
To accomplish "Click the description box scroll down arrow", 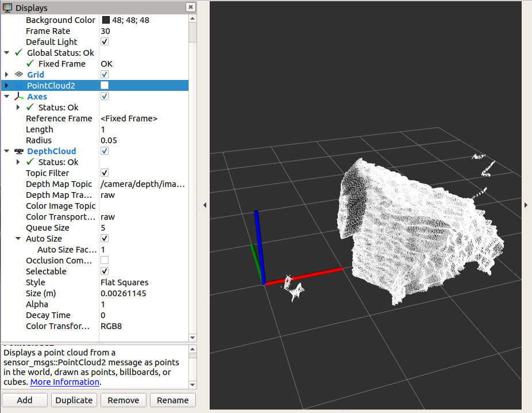I will pyautogui.click(x=192, y=385).
